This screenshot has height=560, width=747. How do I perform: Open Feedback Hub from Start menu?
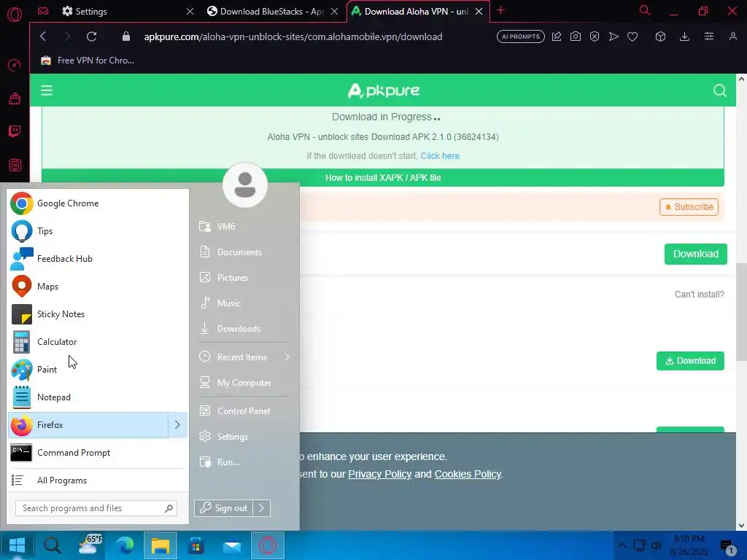[x=98, y=259]
